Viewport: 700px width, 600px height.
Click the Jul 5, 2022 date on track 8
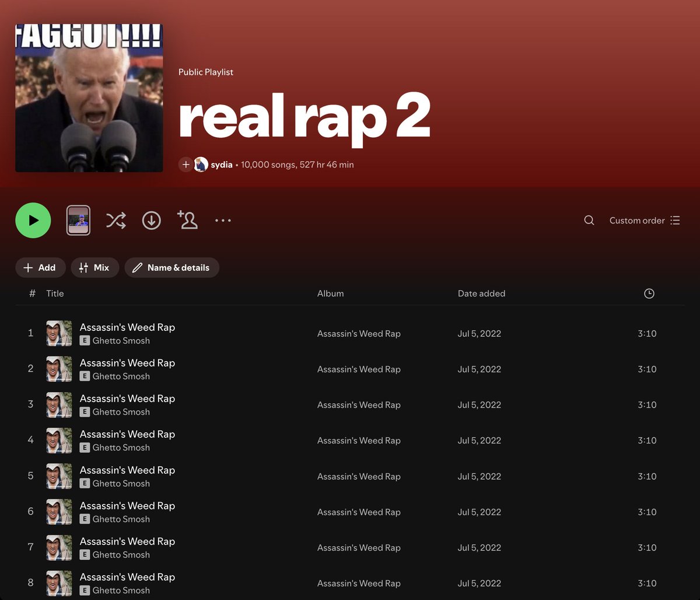click(x=480, y=583)
